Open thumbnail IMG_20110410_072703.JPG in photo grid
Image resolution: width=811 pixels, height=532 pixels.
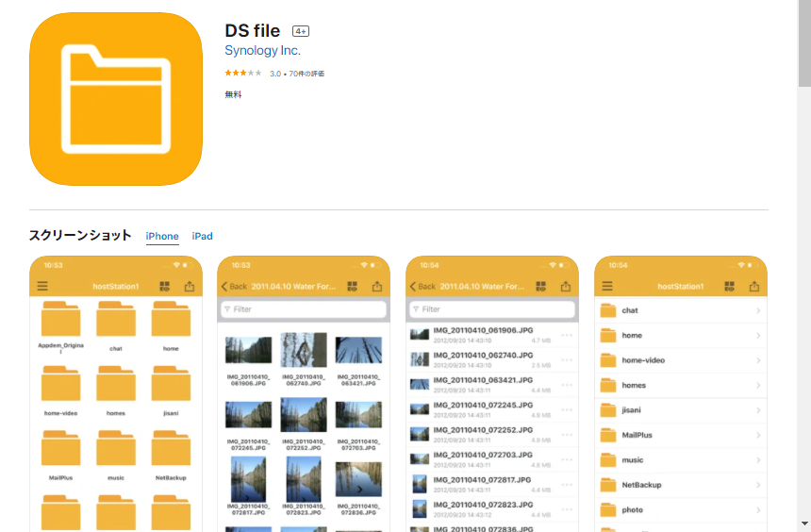358,414
